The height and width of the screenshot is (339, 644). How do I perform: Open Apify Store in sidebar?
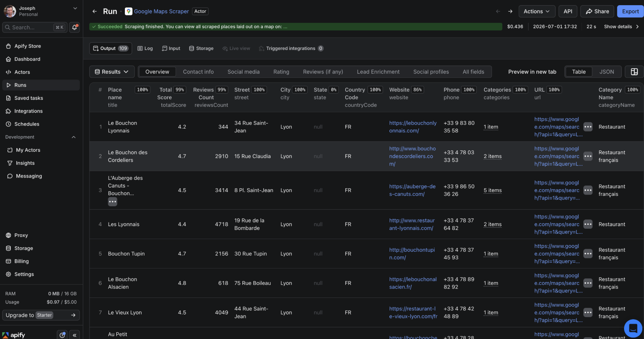coord(41,46)
